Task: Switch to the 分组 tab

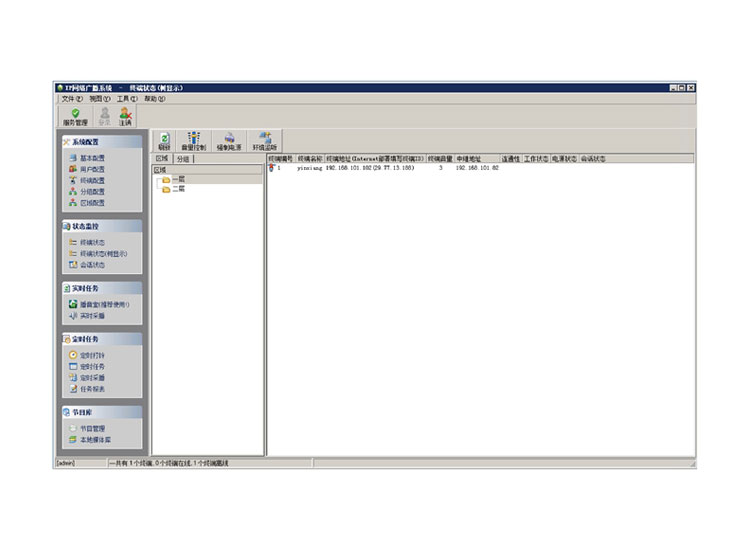Action: point(183,159)
